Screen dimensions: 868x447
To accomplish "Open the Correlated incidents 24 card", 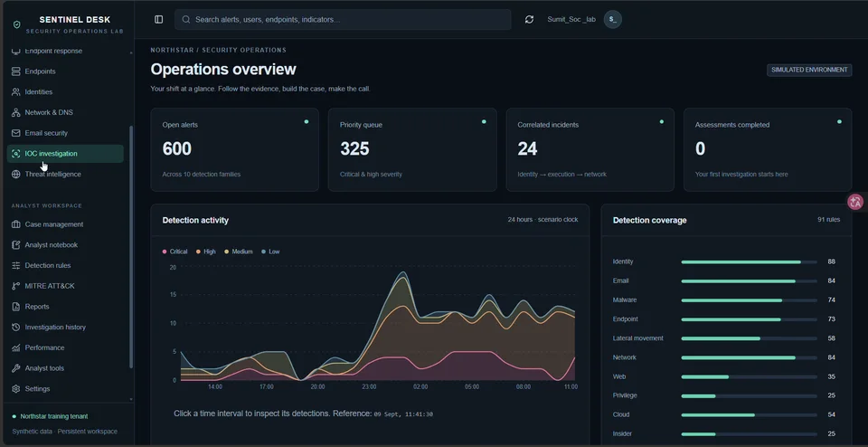I will click(590, 149).
